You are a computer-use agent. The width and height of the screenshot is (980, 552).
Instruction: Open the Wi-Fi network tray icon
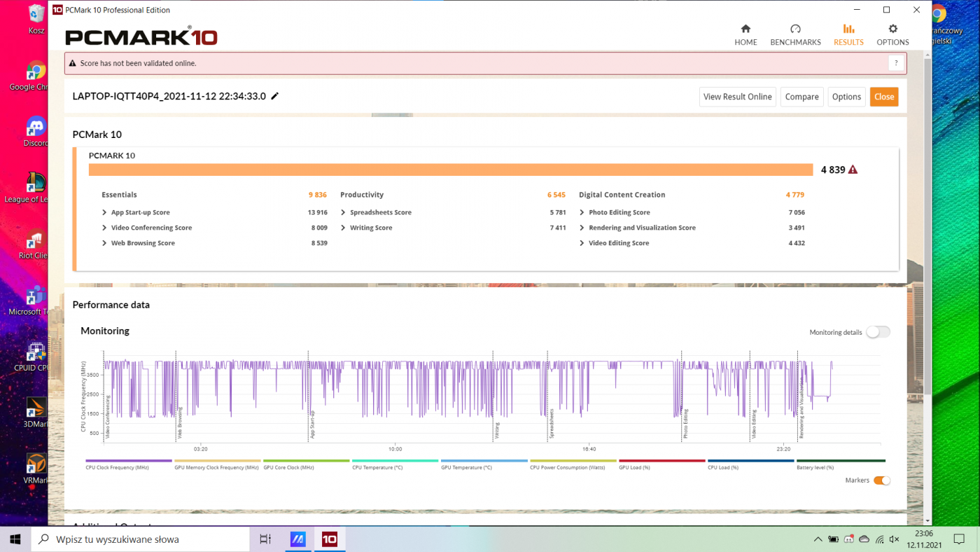(879, 539)
